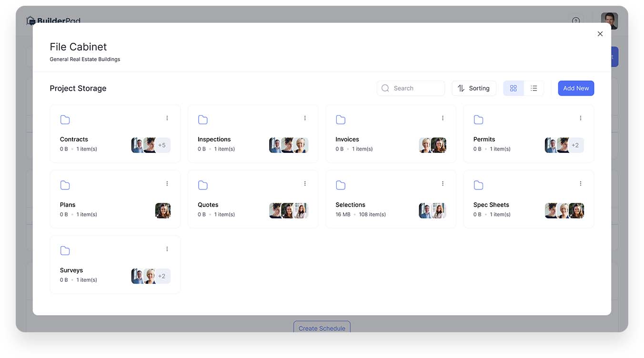Screen dimensions: 644x358
Task: Expand options menu for Plans folder
Action: point(167,184)
